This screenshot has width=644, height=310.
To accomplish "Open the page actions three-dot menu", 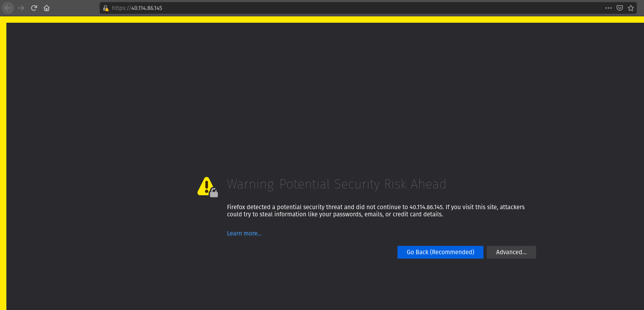I will pyautogui.click(x=608, y=8).
